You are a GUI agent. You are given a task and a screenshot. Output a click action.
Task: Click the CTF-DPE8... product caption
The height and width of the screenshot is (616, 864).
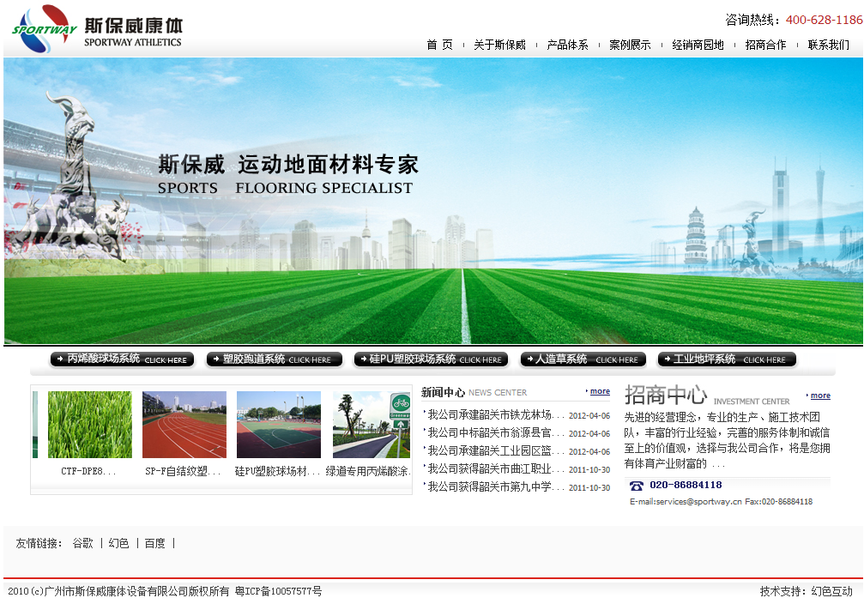click(x=88, y=472)
